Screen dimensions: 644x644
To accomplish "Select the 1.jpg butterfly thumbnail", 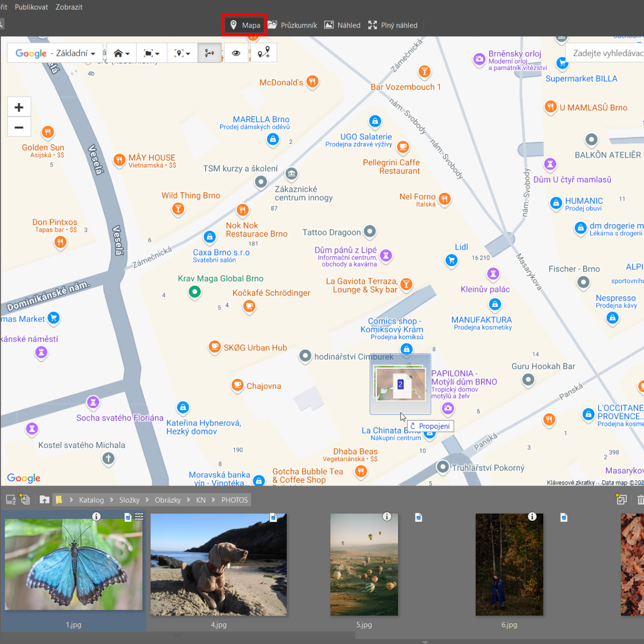I will (x=73, y=565).
